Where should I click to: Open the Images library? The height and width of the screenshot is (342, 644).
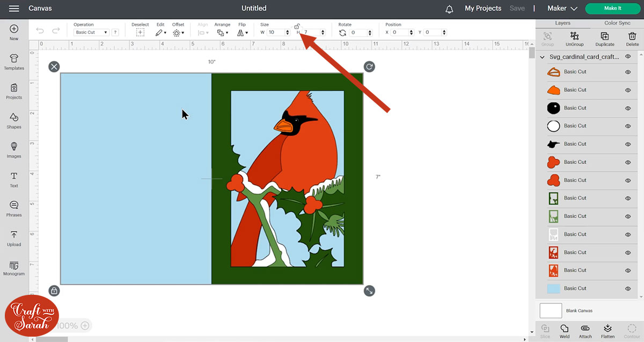[x=14, y=150]
